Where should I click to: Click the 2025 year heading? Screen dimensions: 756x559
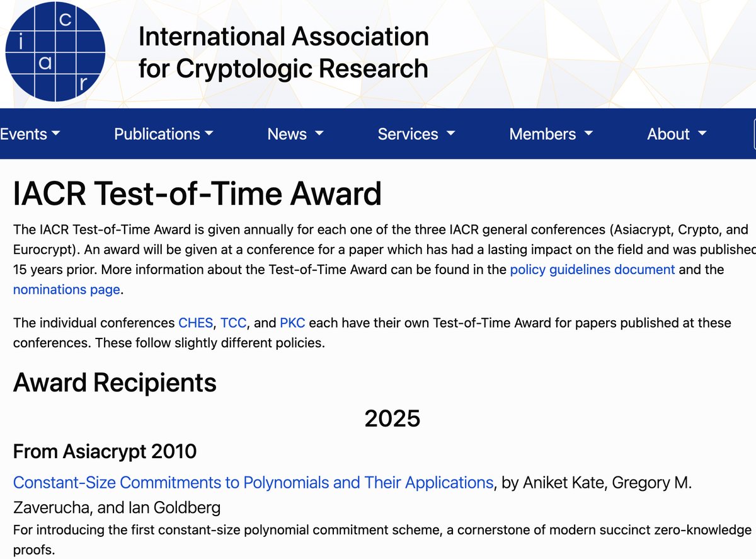[x=392, y=418]
